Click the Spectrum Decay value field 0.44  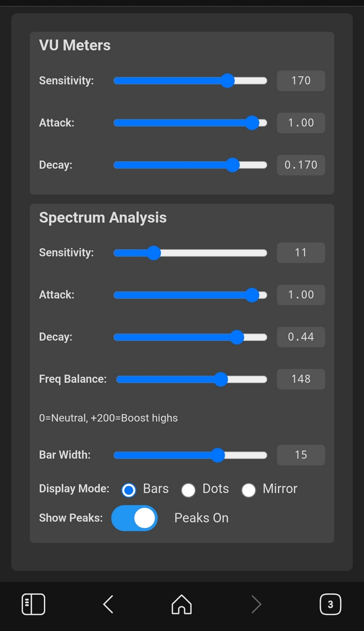point(301,337)
